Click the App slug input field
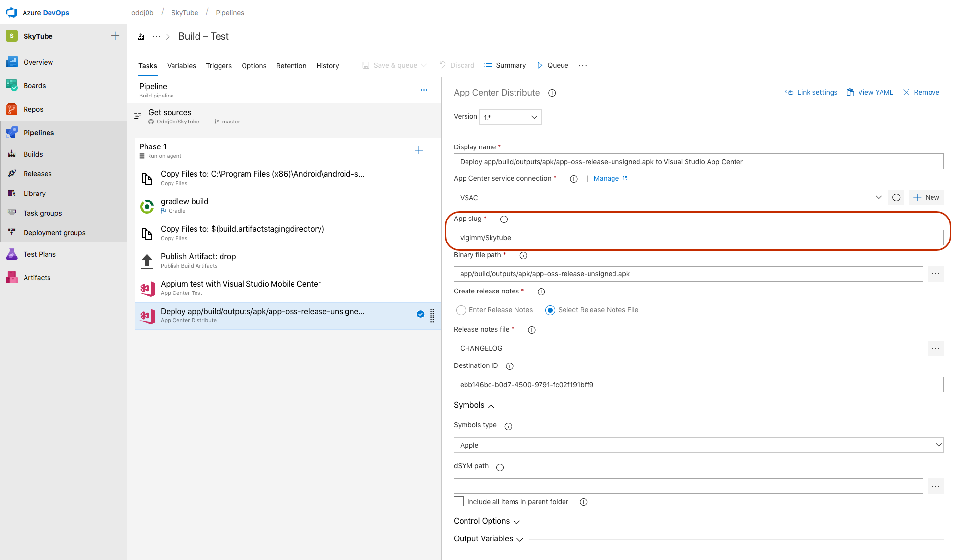Image resolution: width=957 pixels, height=560 pixels. coord(698,237)
